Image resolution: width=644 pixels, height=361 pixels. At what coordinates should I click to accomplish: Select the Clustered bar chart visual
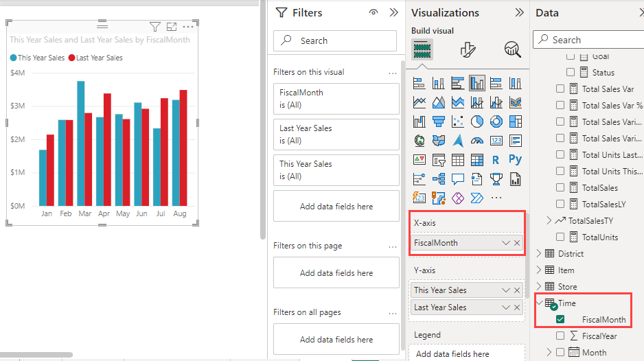pos(457,83)
